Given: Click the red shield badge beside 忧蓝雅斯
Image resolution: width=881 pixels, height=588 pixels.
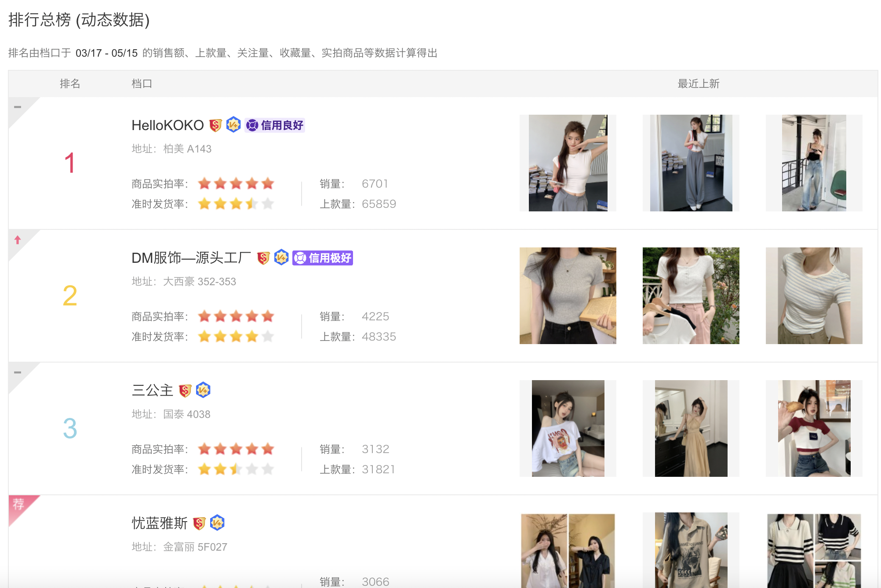Looking at the screenshot, I should [x=199, y=523].
